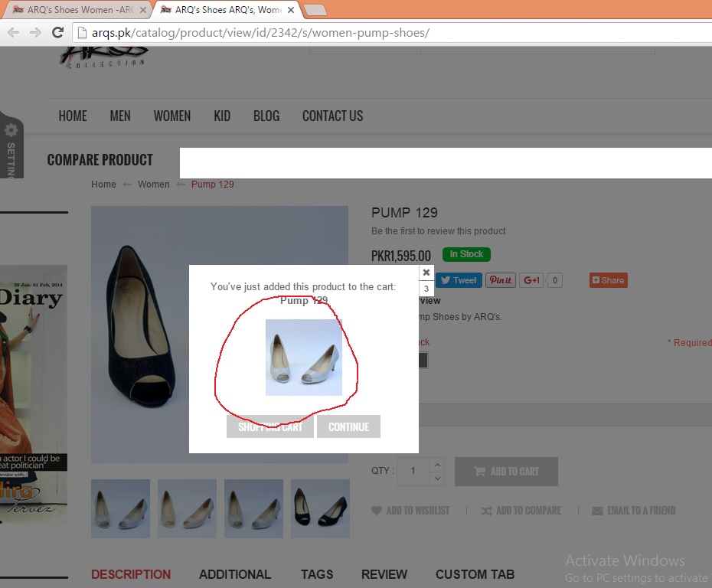Screen dimensions: 712x588
Task: Select the black pump shoes thumbnail
Action: coord(320,508)
